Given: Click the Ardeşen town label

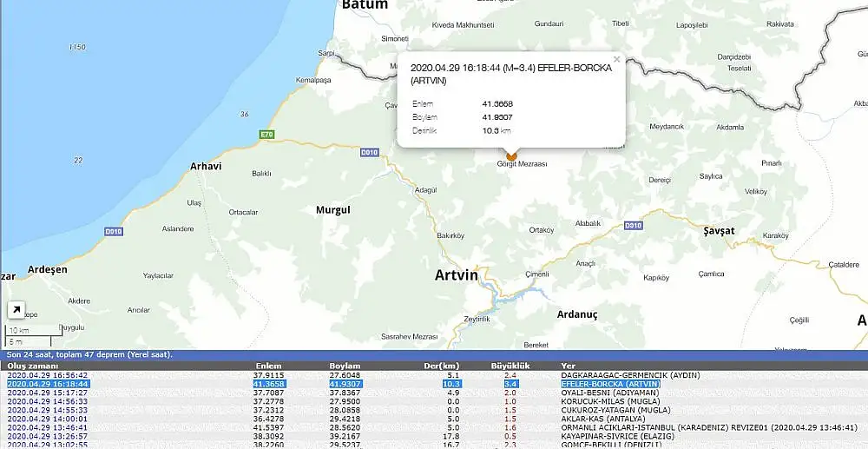Looking at the screenshot, I should click(48, 269).
